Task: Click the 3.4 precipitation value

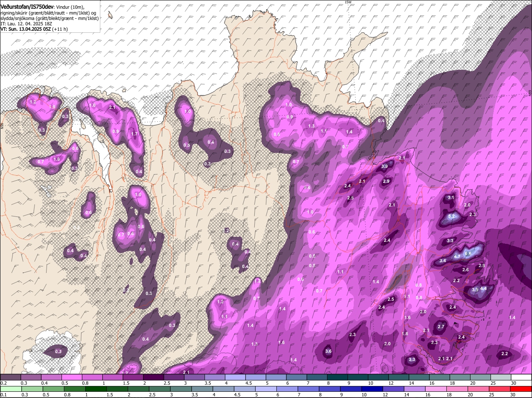Action: coord(443,261)
